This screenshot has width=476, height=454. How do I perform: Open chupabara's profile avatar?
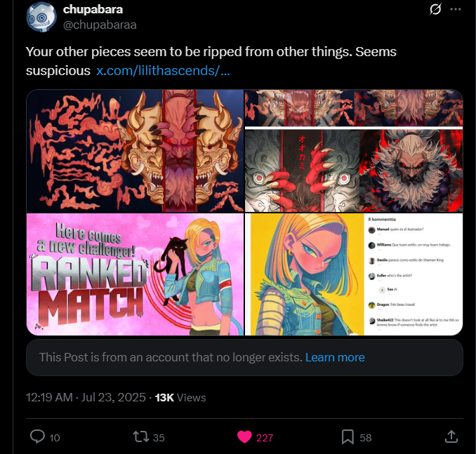[41, 17]
